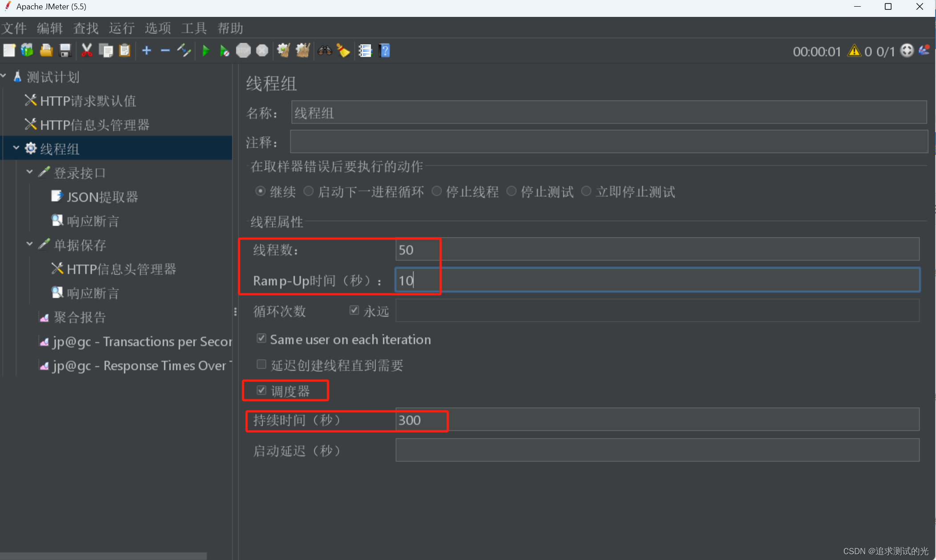Collapse the 单据保存 tree node arrow
Screen dimensions: 936x560
click(29, 244)
